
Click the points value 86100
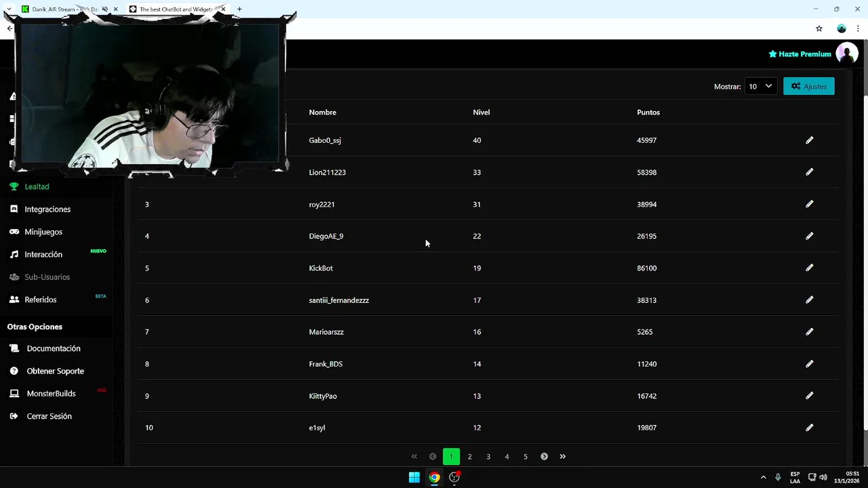(x=647, y=268)
